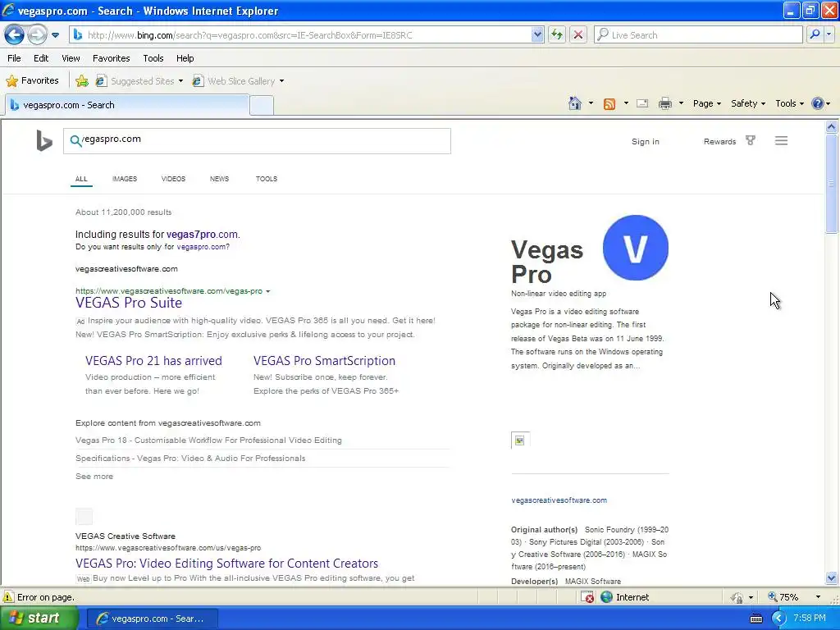Click the page scrollbar down arrow
840x630 pixels.
[831, 577]
